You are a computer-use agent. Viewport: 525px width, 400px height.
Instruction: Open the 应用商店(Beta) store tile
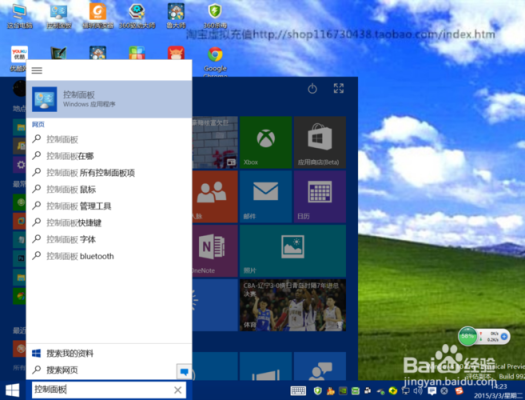[320, 142]
